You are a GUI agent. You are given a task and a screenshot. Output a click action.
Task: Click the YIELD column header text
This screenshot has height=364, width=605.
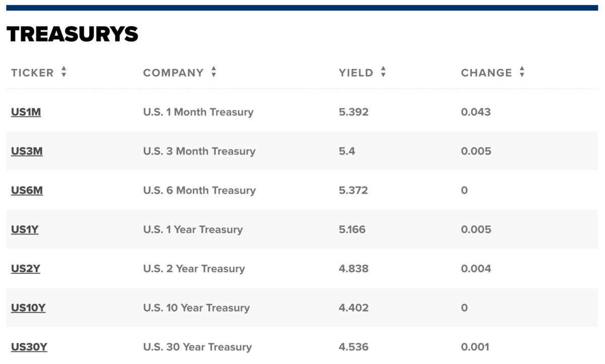click(x=356, y=73)
